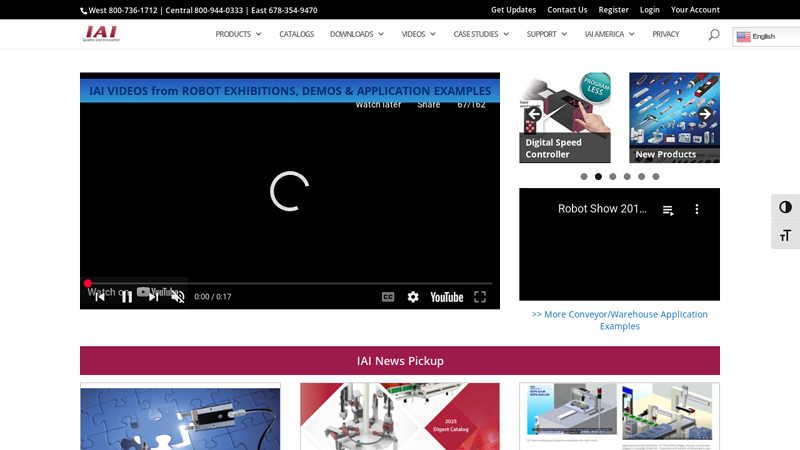Open the search magnifier icon

(714, 34)
